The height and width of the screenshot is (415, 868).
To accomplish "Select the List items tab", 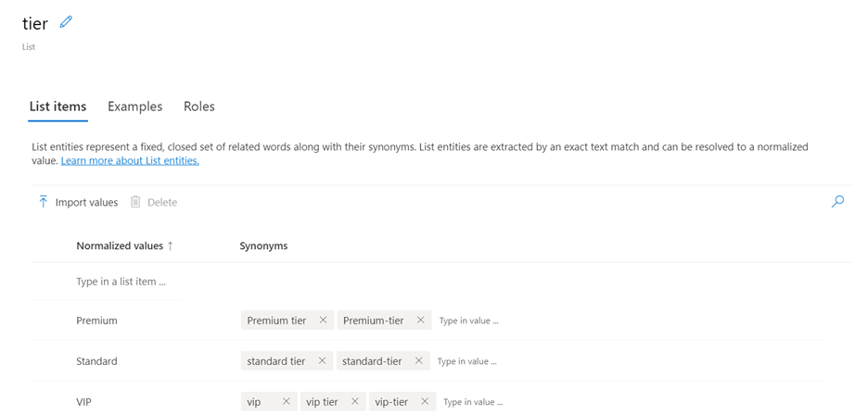I will (x=57, y=107).
